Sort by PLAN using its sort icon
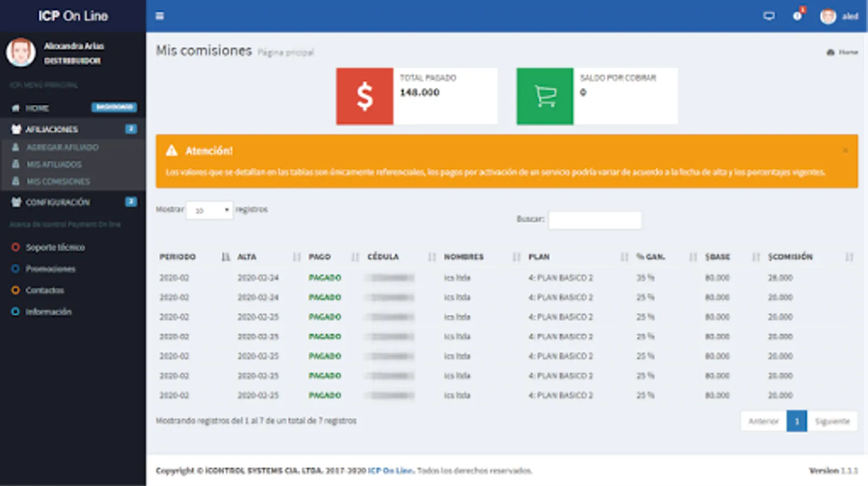Screen dimensions: 868x486 click(624, 257)
